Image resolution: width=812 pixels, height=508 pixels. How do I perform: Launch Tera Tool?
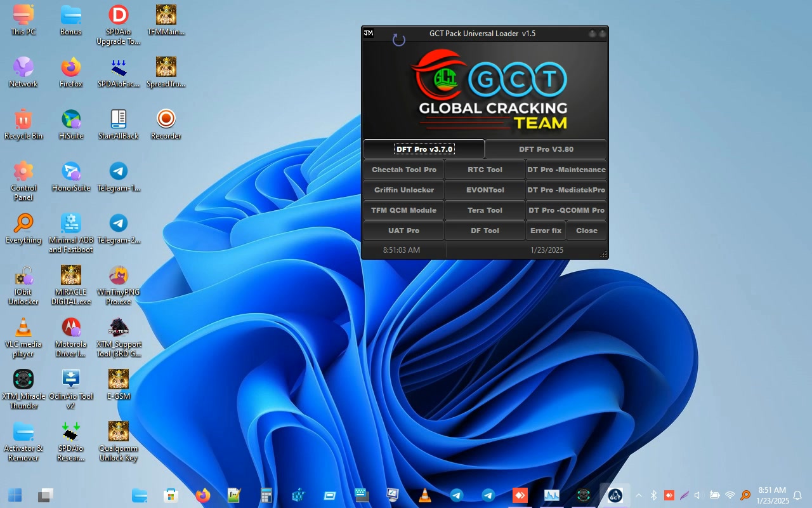coord(485,210)
